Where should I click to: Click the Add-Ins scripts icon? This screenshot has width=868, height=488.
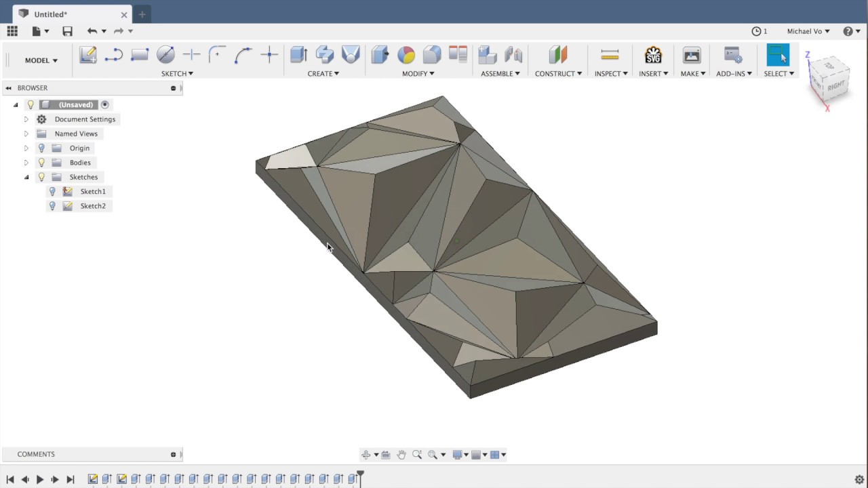point(733,55)
